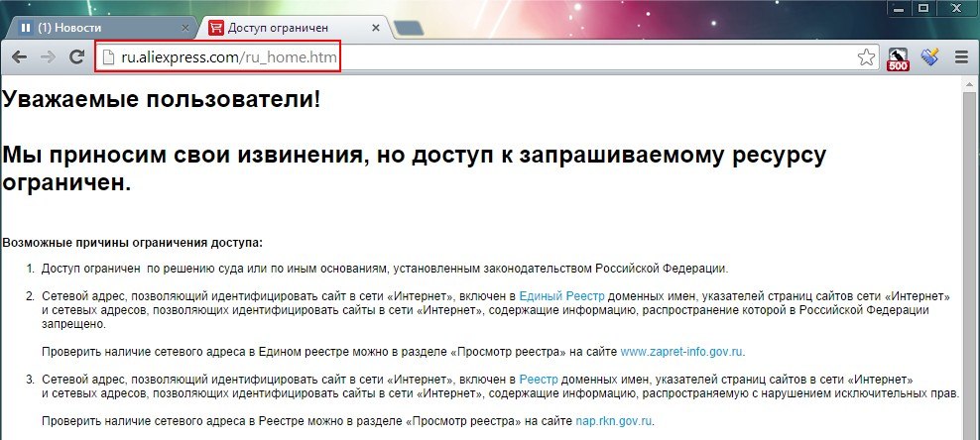Click the page document icon in address bar
The image size is (980, 440).
click(x=109, y=58)
